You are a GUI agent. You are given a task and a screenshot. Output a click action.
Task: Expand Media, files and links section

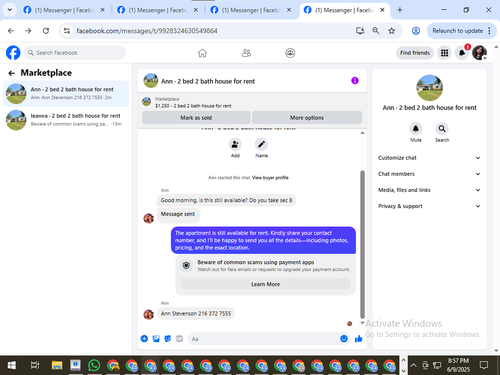point(429,190)
